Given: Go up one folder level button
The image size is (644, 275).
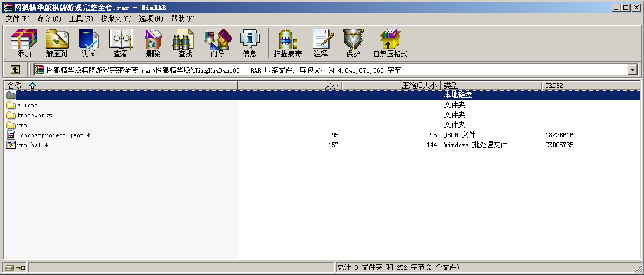Looking at the screenshot, I should (x=15, y=70).
